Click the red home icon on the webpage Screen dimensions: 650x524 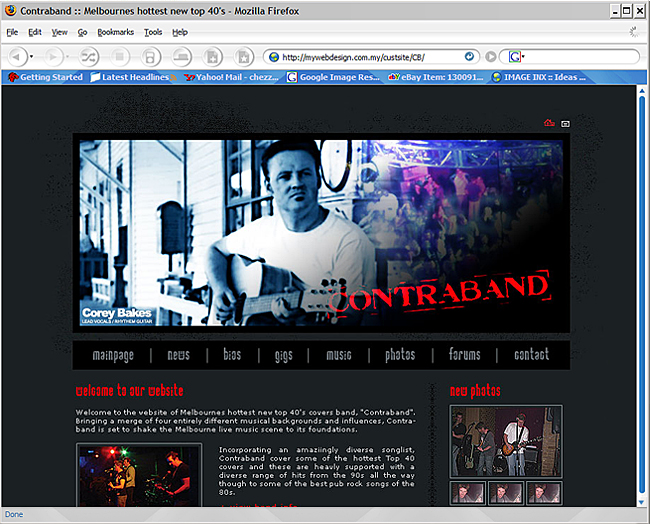coord(549,123)
